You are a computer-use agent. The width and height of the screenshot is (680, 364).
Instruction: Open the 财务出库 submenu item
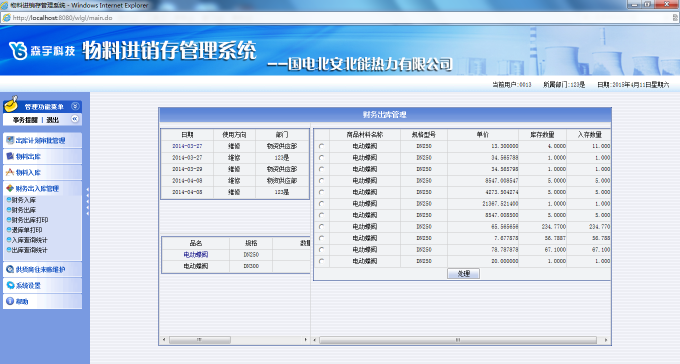[x=24, y=210]
